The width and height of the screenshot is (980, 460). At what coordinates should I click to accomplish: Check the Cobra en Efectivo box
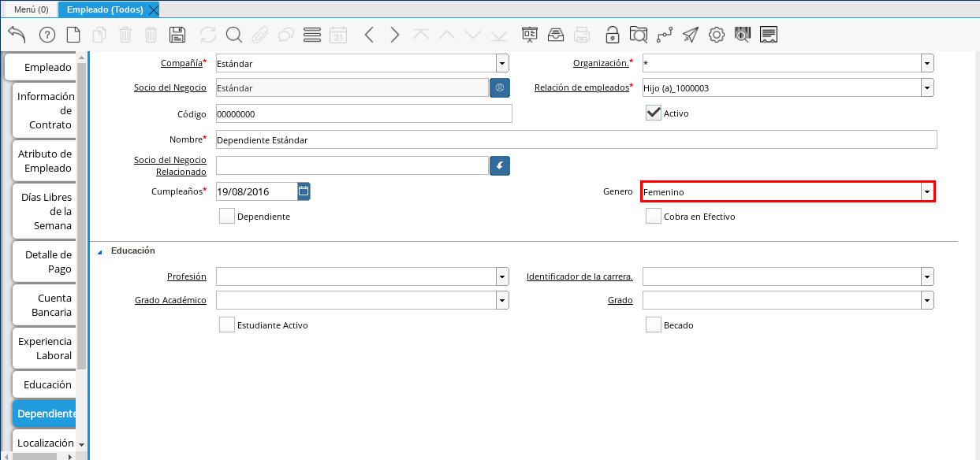[653, 217]
